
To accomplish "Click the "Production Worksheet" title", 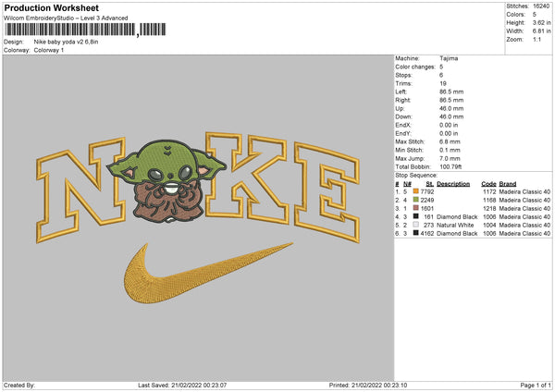I will click(x=51, y=7).
